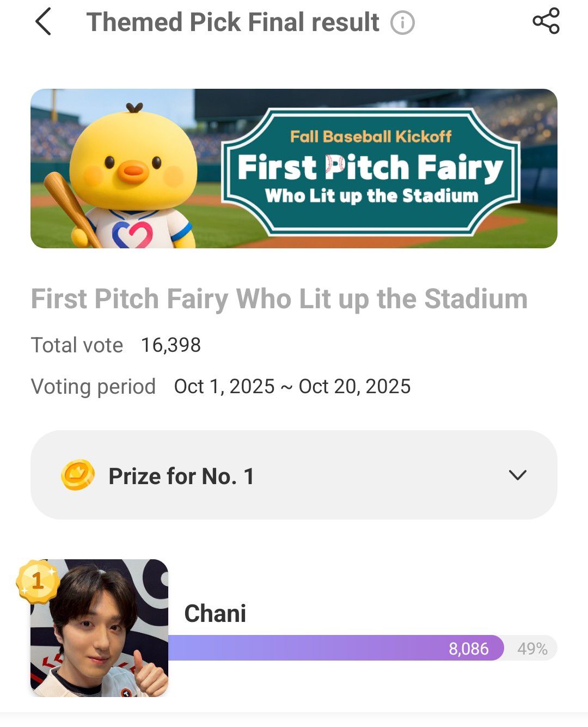The image size is (588, 727).
Task: Tap the name Chani
Action: pos(215,613)
